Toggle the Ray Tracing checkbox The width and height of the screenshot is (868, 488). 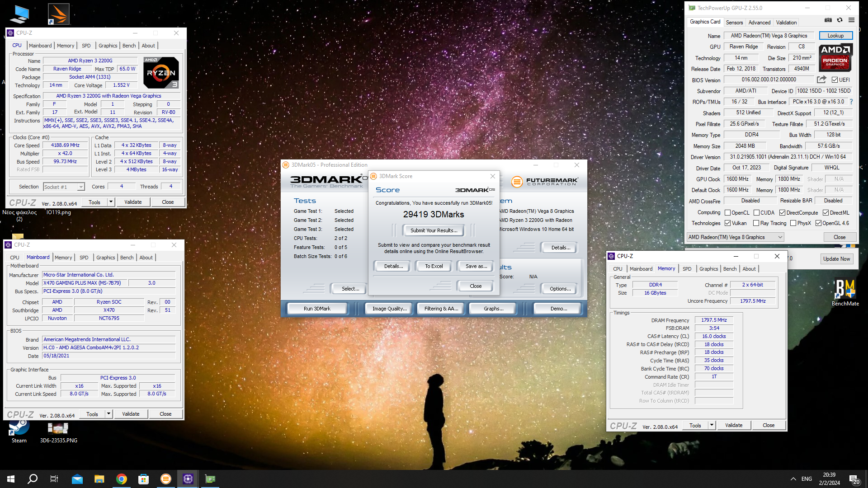pos(756,223)
